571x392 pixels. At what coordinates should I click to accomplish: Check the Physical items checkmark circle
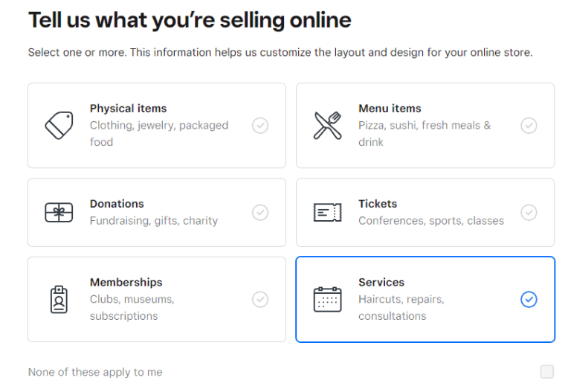pyautogui.click(x=260, y=125)
